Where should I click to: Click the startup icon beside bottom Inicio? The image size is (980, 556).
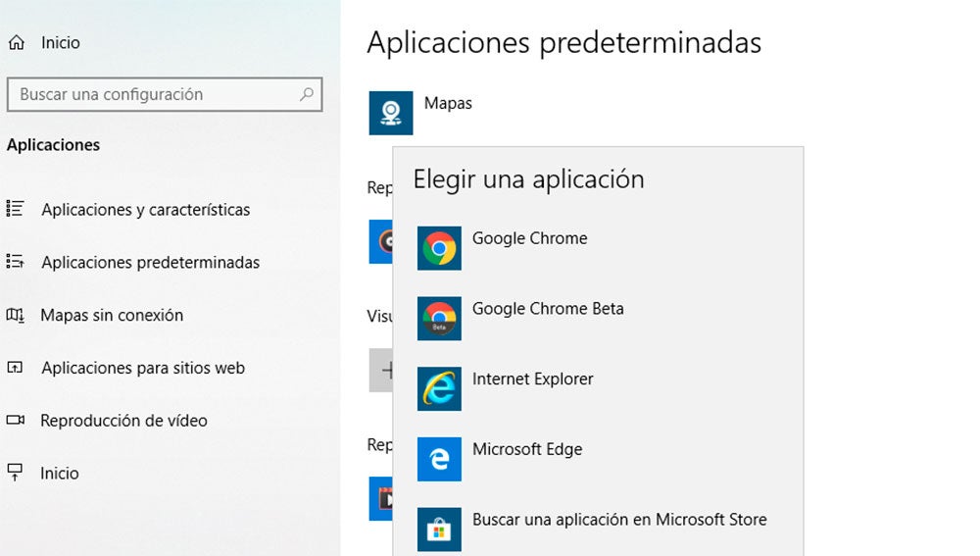click(15, 473)
